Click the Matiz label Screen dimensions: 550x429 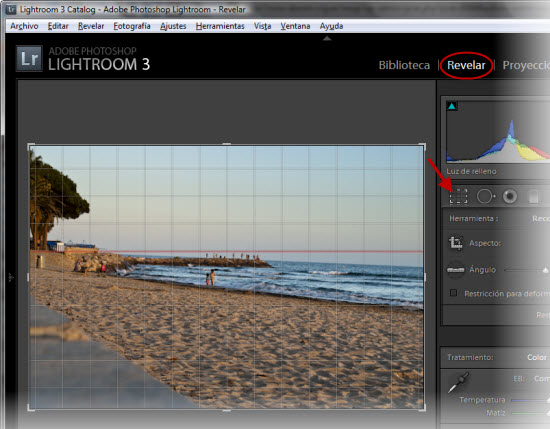(x=496, y=413)
